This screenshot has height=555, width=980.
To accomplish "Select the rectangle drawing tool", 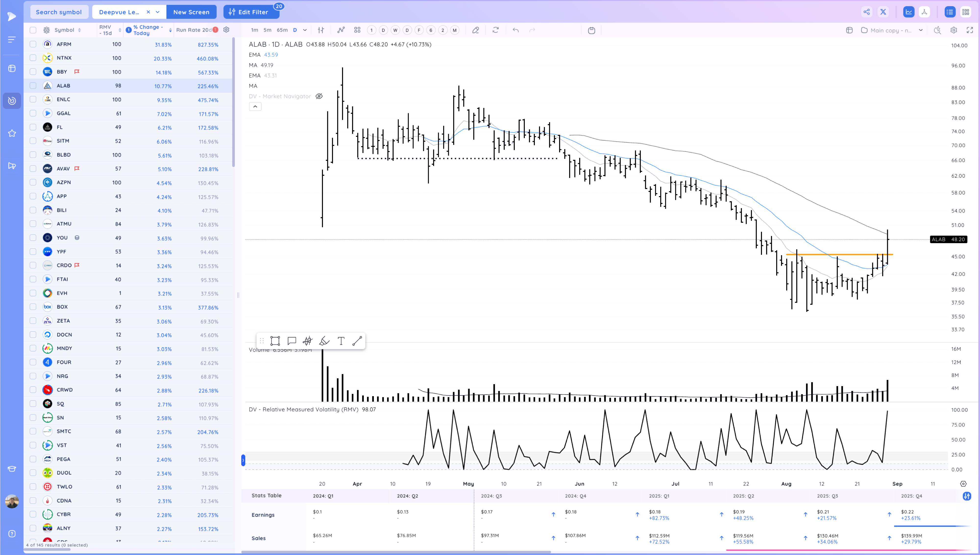I will tap(275, 341).
